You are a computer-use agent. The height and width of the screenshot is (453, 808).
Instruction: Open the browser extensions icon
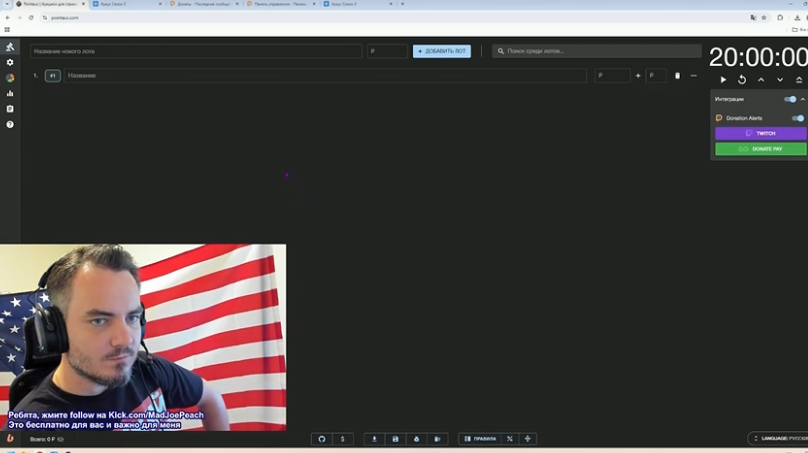pos(780,18)
